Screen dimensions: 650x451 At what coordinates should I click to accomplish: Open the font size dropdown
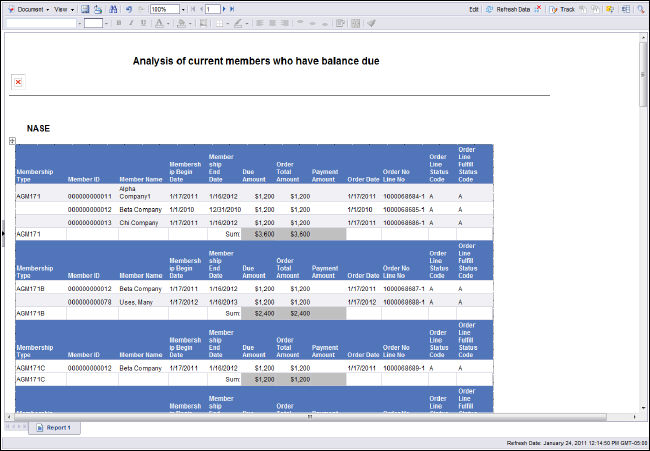tap(105, 22)
